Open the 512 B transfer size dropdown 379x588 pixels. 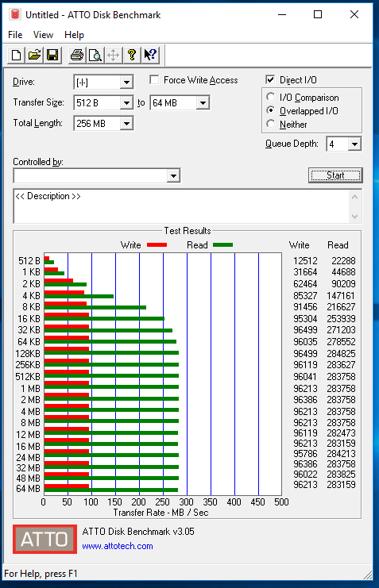pos(127,102)
